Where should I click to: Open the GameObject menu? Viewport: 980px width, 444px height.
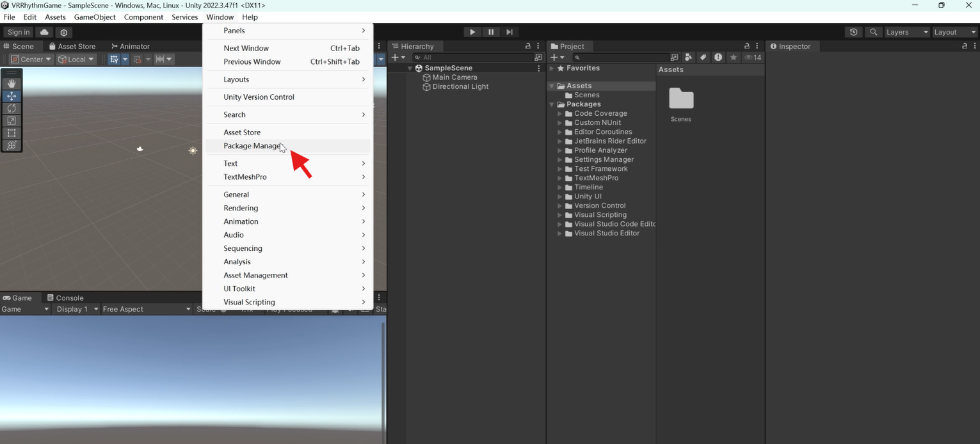pos(95,17)
